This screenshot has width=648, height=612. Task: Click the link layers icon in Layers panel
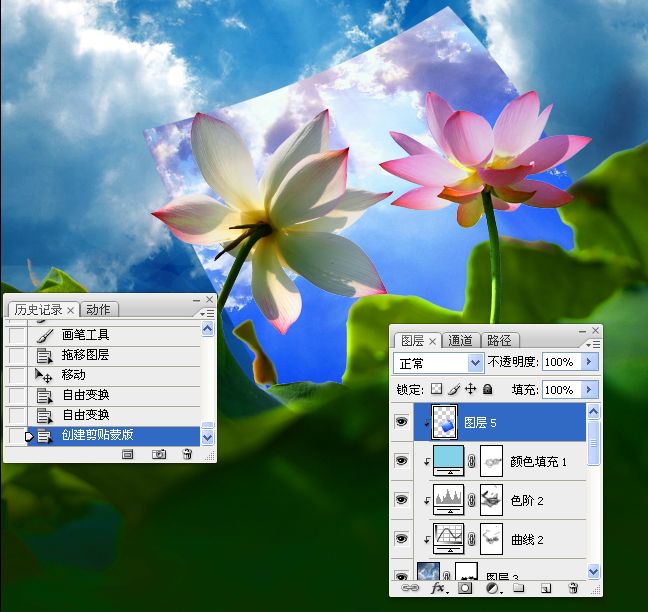[x=410, y=590]
